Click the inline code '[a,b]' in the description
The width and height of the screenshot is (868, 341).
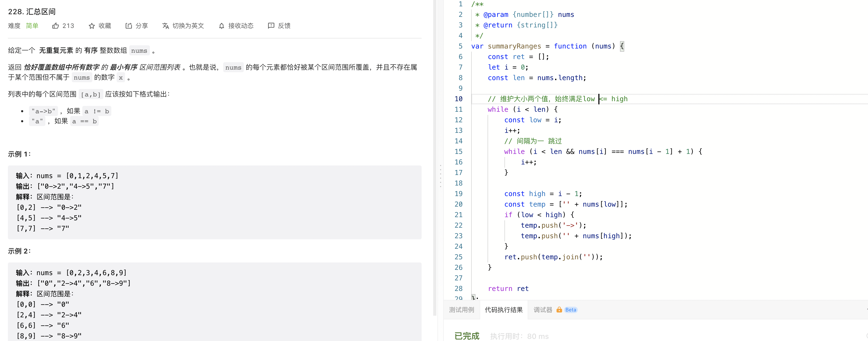point(91,94)
